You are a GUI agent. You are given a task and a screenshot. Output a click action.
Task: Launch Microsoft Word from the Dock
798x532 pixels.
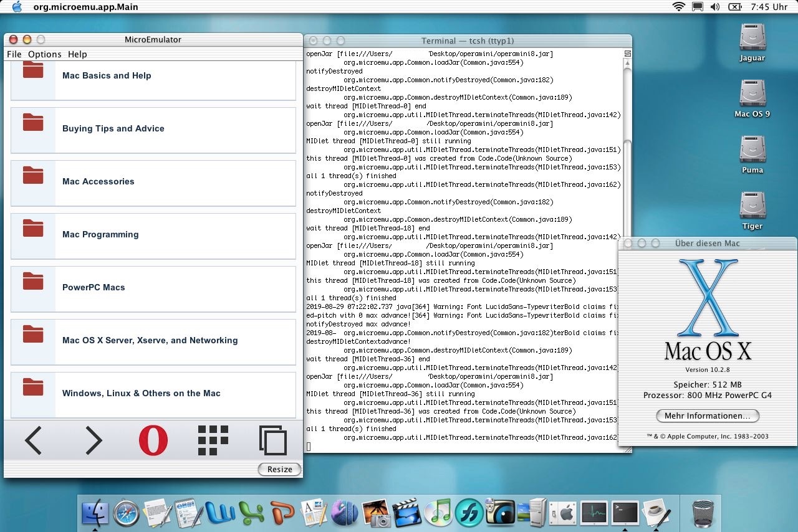[x=220, y=513]
